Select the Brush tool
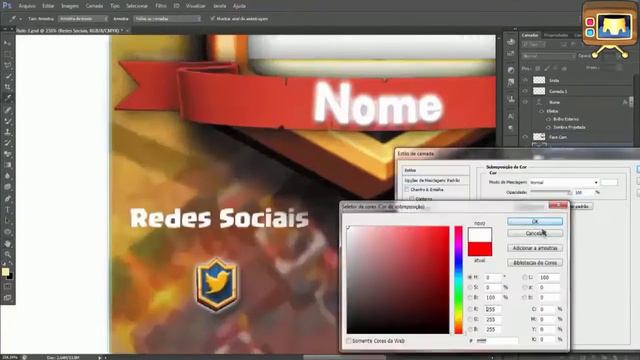Viewport: 640px width, 360px height. [8, 121]
